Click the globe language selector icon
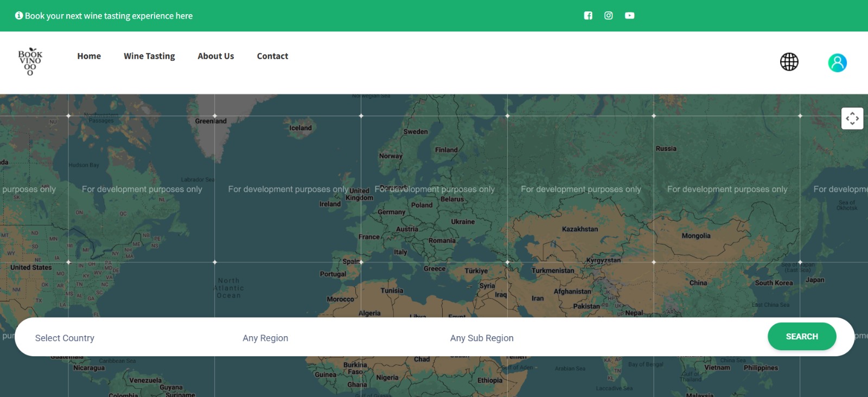Viewport: 868px width, 397px height. click(789, 62)
